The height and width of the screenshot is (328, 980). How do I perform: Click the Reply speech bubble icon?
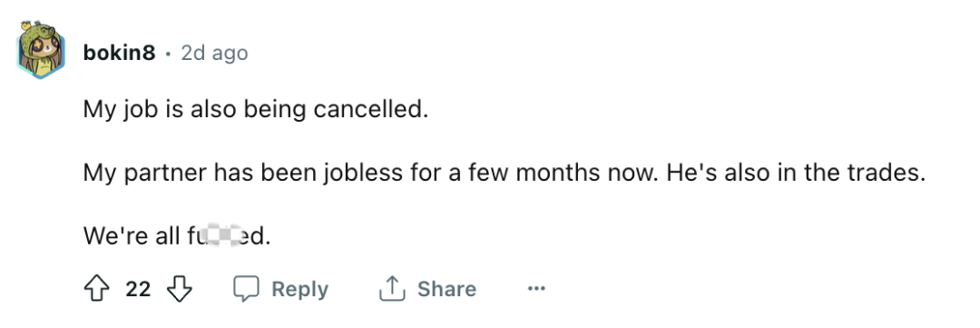pos(246,289)
